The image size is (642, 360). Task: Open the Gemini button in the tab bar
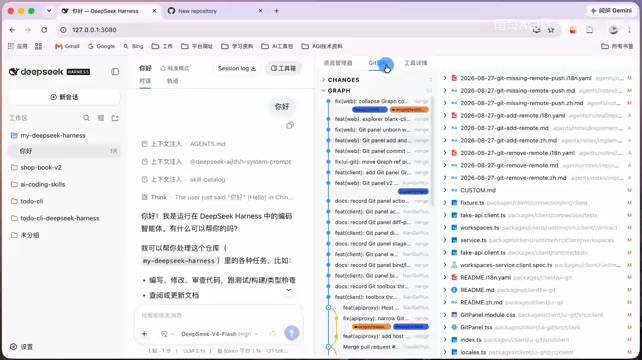pyautogui.click(x=611, y=11)
